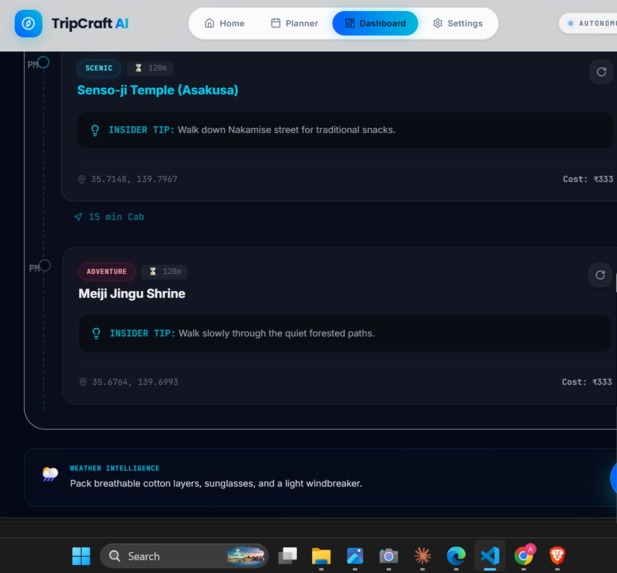
Task: Open File Explorer from the taskbar
Action: [x=321, y=556]
